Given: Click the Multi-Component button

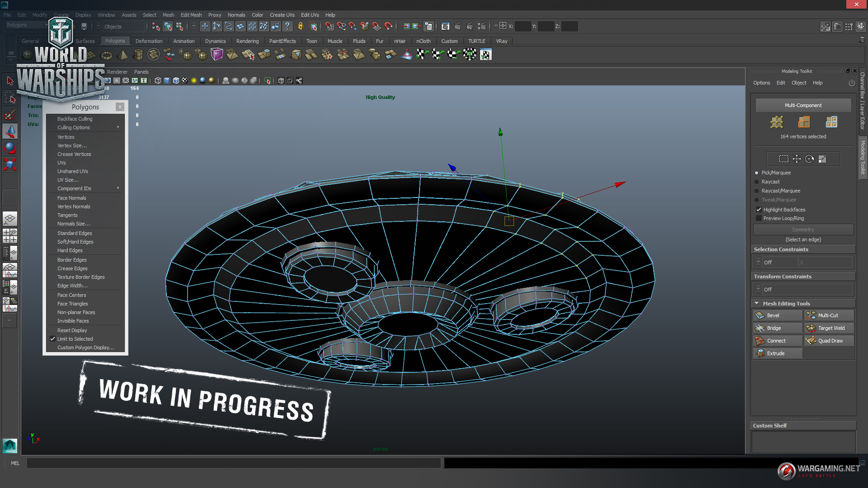Looking at the screenshot, I should 803,105.
